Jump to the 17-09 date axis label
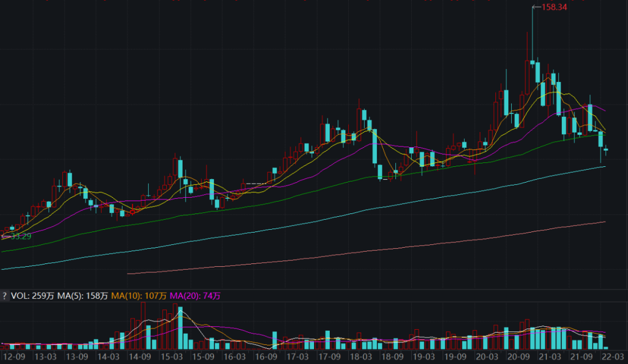628x364 pixels. pyautogui.click(x=329, y=356)
